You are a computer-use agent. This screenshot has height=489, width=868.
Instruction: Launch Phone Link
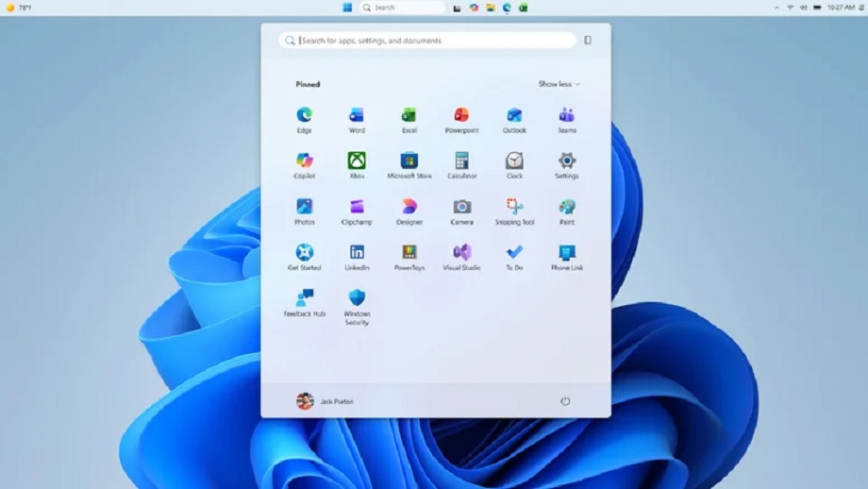(567, 257)
